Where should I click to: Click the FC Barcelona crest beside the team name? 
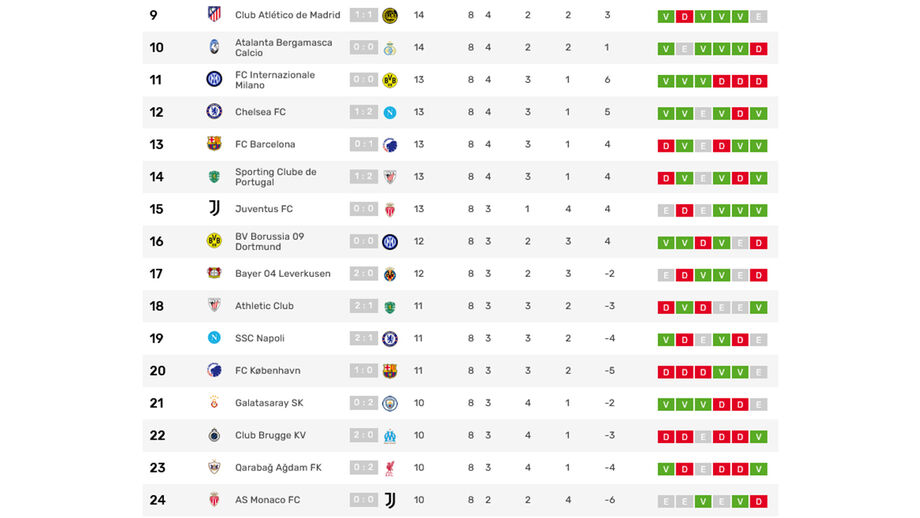pos(214,144)
